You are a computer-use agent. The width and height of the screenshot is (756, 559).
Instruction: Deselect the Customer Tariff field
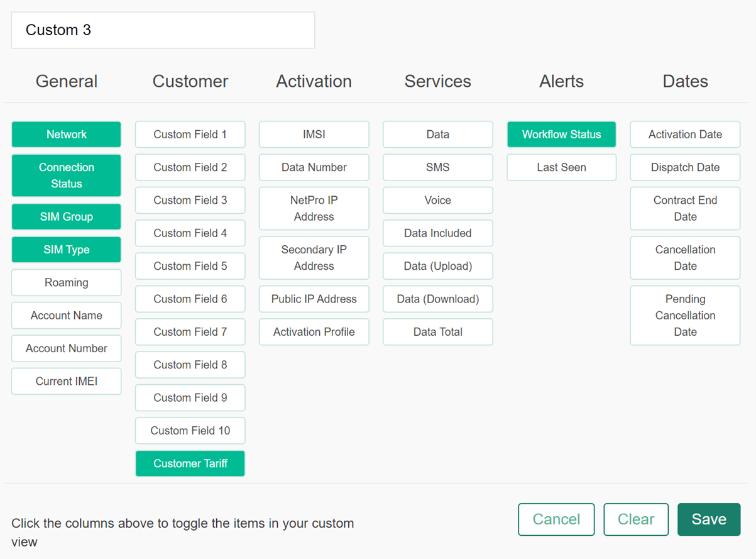pos(190,463)
